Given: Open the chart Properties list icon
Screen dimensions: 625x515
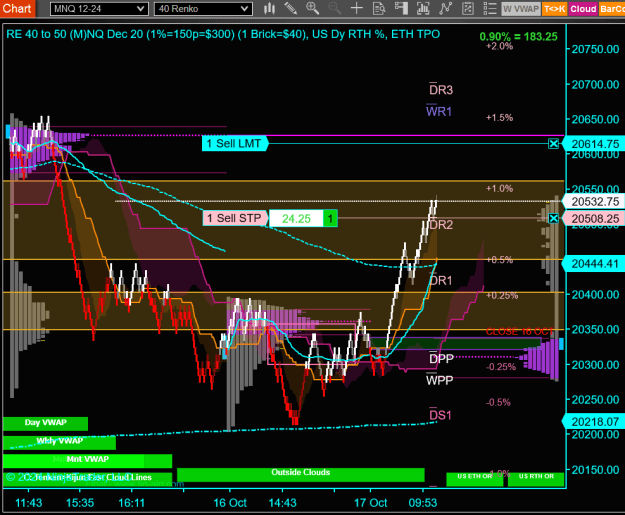Looking at the screenshot, I should [489, 8].
